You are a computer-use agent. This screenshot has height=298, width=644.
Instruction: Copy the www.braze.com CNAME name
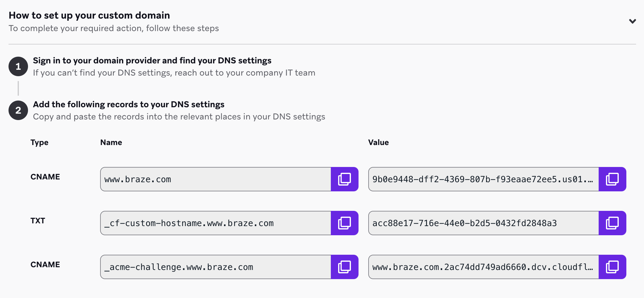(x=345, y=179)
